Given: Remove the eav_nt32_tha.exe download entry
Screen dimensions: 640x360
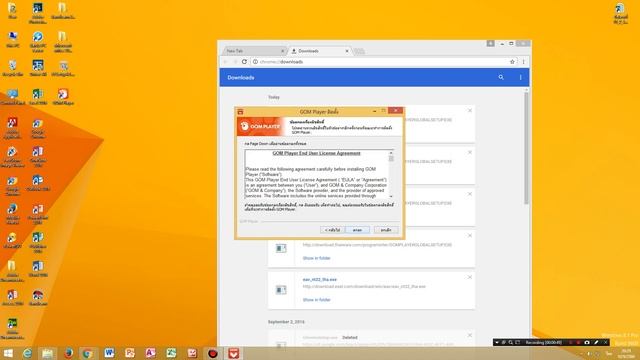Looking at the screenshot, I should tap(470, 277).
